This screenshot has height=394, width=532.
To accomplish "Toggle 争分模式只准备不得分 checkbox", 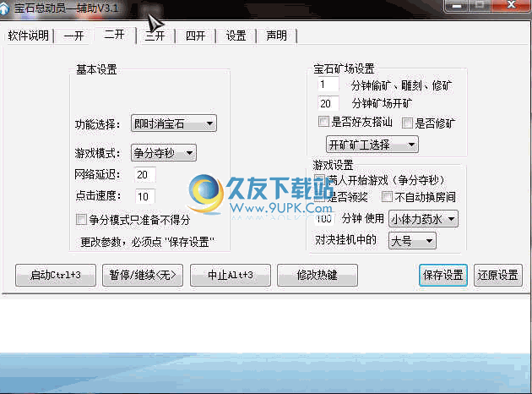I will tap(81, 219).
